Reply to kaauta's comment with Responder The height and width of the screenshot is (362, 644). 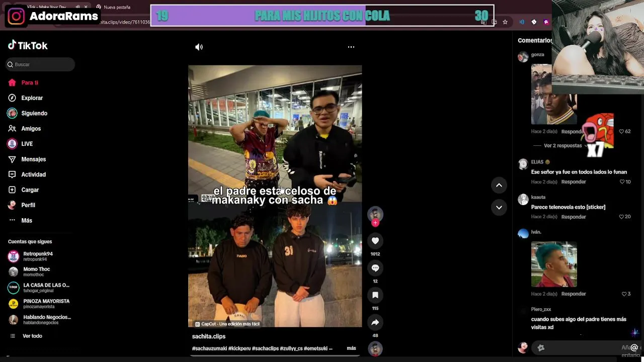pos(574,217)
